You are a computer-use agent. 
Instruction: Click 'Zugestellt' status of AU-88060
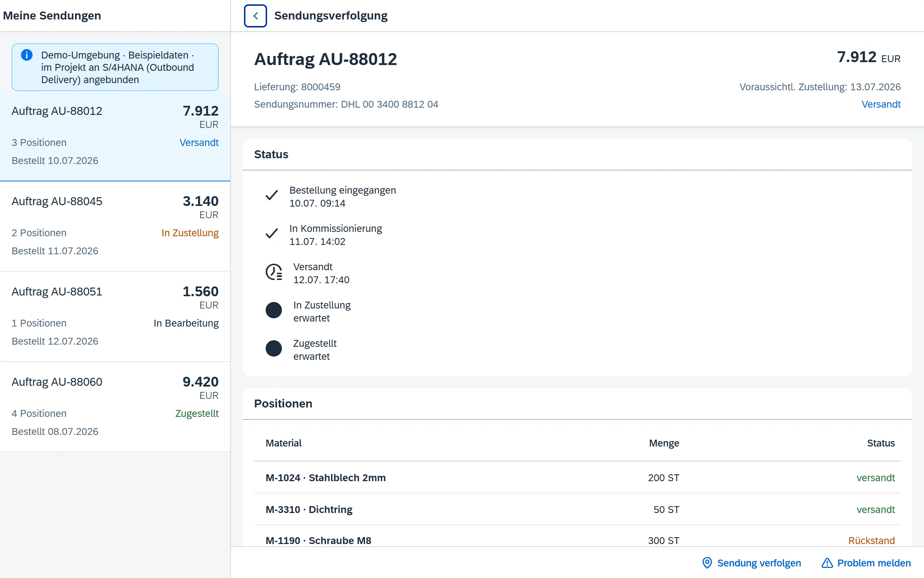coord(197,413)
